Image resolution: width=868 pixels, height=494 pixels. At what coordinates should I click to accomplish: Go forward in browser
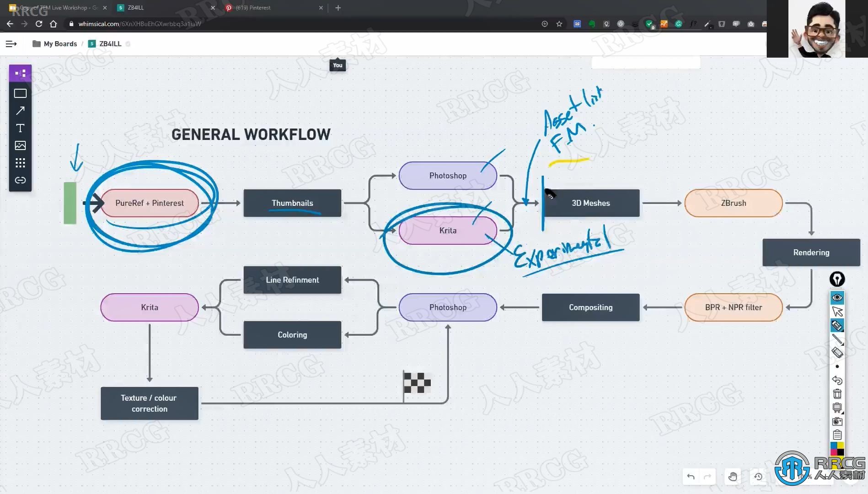point(24,24)
